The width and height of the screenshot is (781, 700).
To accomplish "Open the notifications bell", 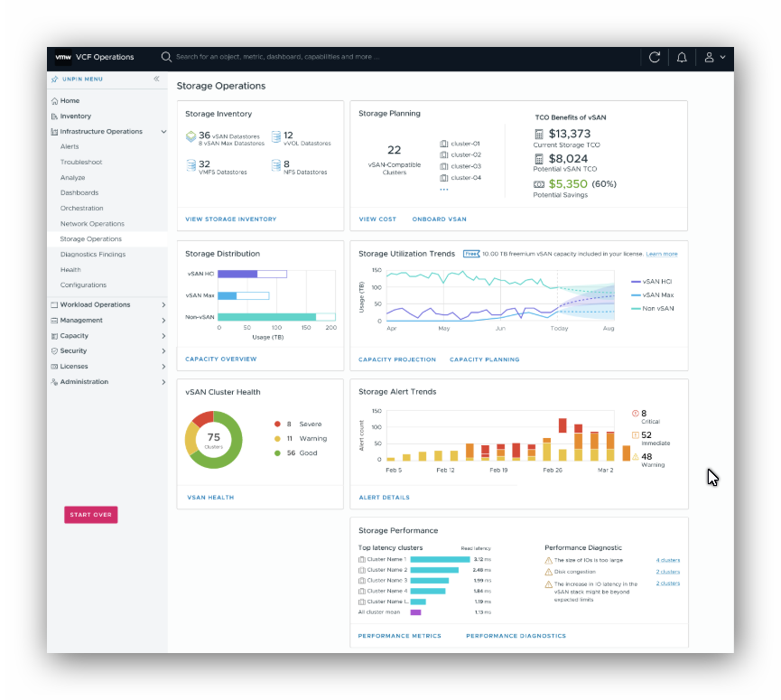I will (x=682, y=57).
